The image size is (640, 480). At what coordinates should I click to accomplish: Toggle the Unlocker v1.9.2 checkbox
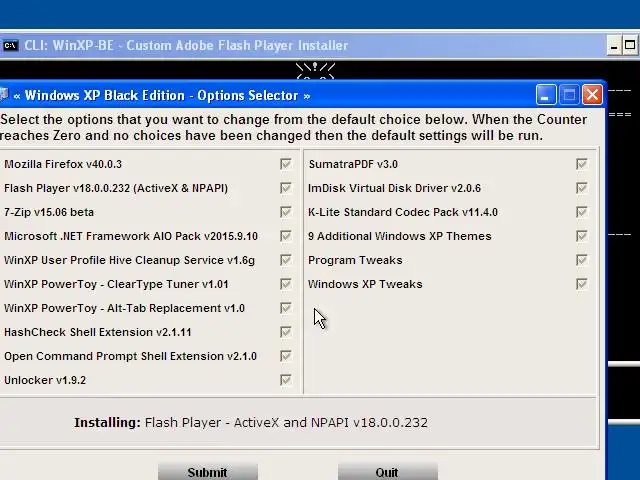tap(286, 380)
